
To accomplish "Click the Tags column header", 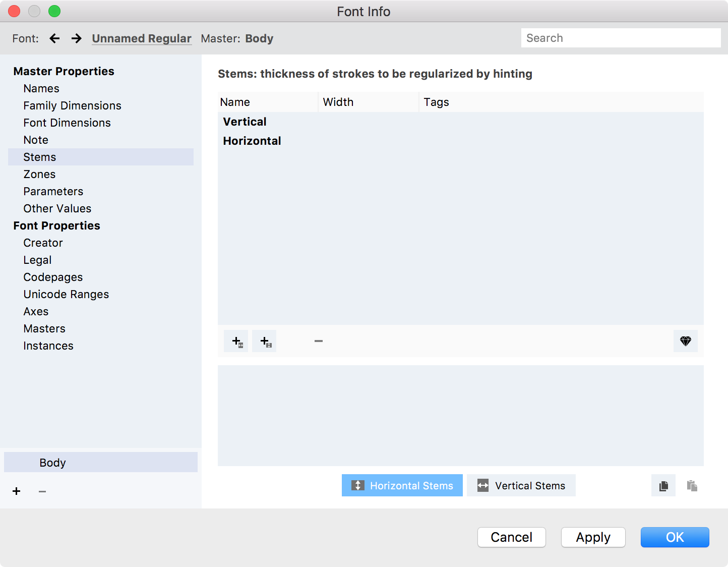I will coord(561,102).
